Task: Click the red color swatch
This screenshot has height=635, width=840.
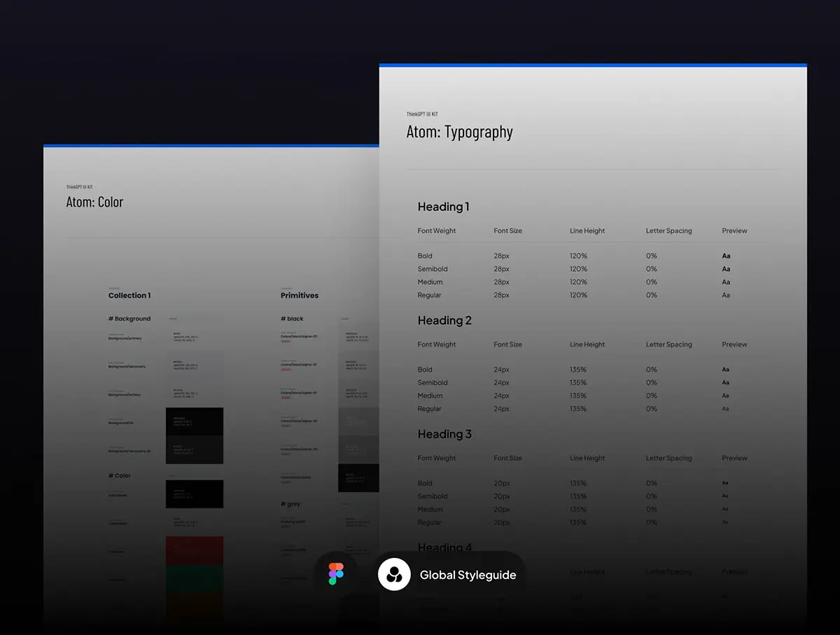Action: tap(195, 550)
